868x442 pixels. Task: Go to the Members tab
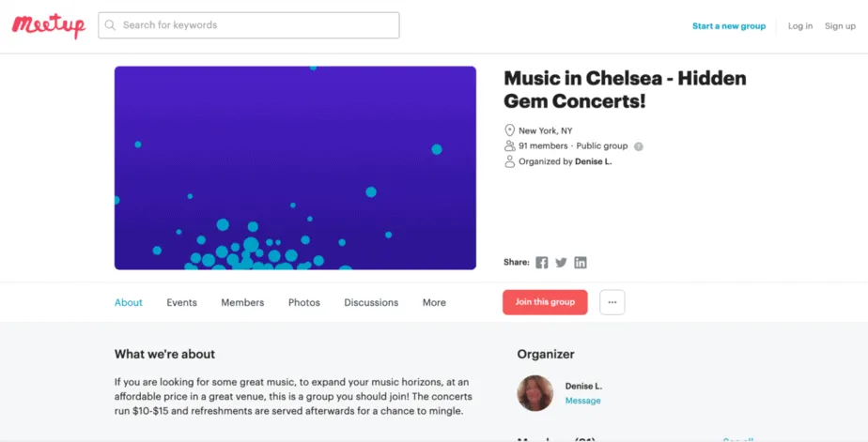point(242,303)
